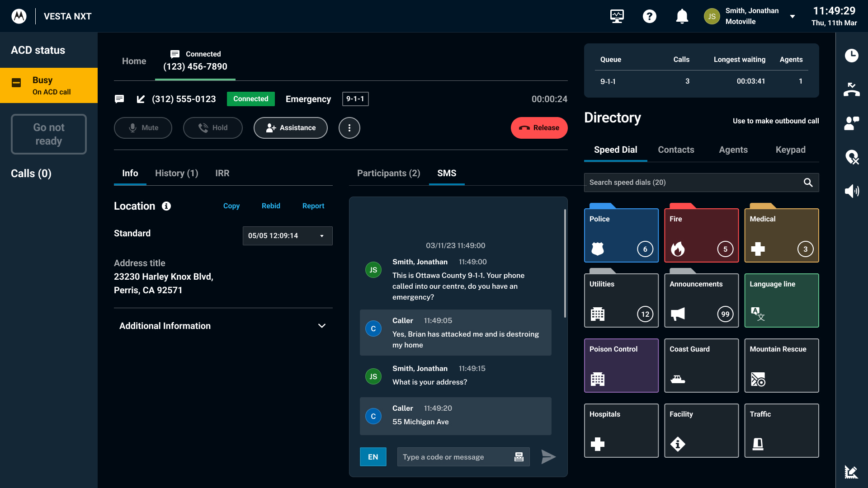868x488 pixels.
Task: Open the user menu next to Smith, Jonathan
Action: (792, 16)
